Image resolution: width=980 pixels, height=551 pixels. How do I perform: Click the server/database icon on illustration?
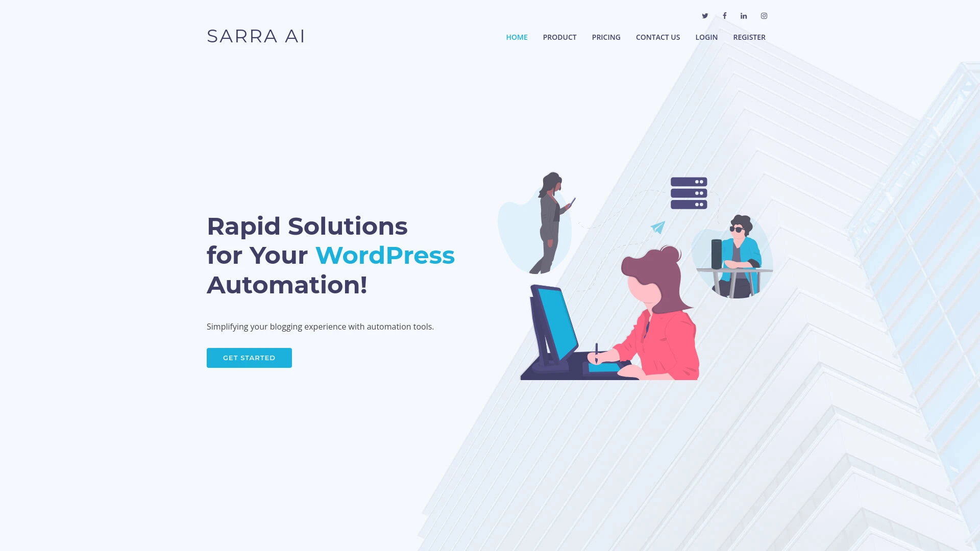click(689, 193)
